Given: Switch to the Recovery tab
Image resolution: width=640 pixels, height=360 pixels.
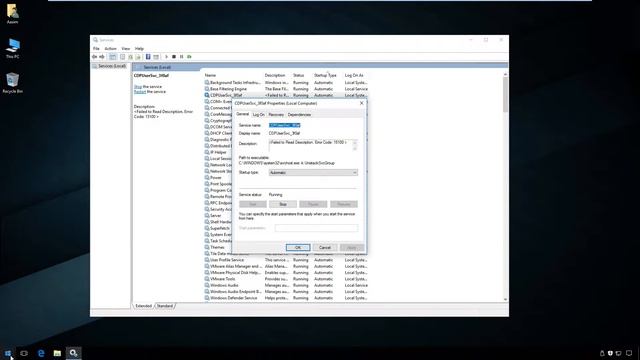Looking at the screenshot, I should tap(276, 115).
